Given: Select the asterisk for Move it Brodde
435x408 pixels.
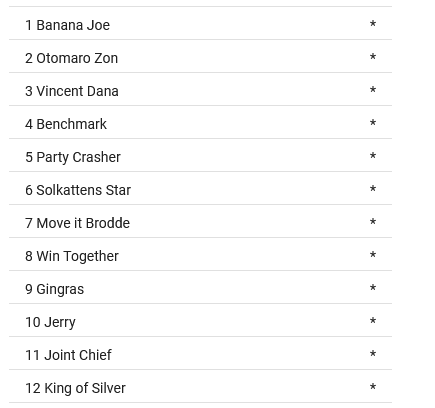Looking at the screenshot, I should pos(373,222).
